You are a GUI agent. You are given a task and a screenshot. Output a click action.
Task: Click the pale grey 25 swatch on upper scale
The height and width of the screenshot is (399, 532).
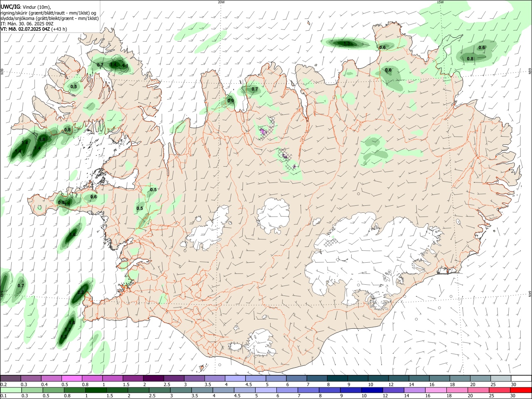pyautogui.click(x=501, y=379)
